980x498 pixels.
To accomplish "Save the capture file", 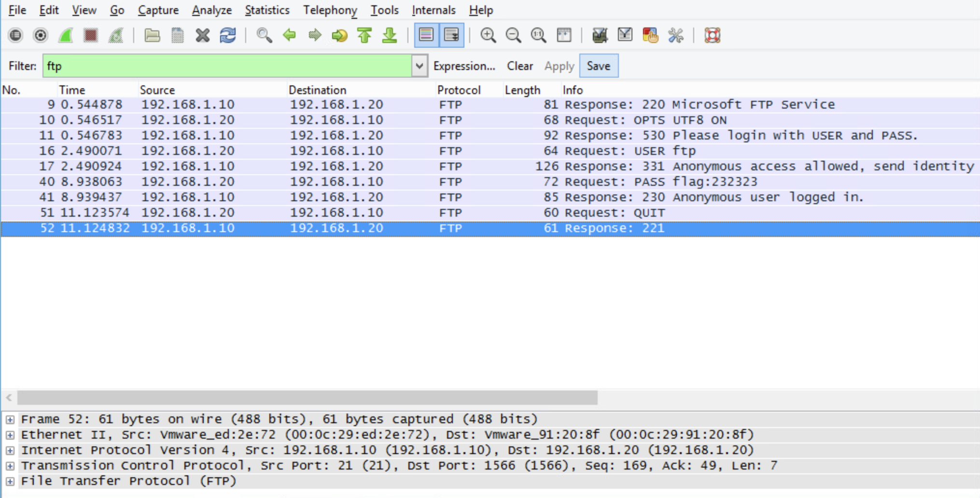I will 177,35.
